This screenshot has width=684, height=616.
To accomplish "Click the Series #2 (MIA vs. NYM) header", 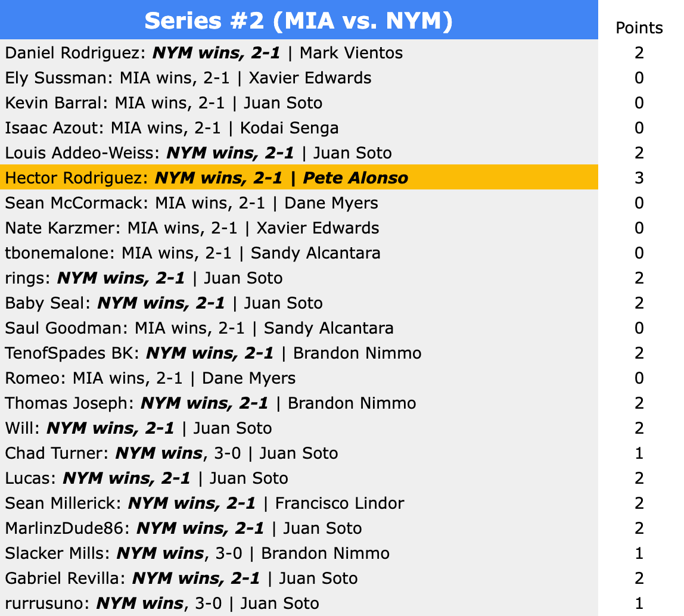I will coord(299,21).
